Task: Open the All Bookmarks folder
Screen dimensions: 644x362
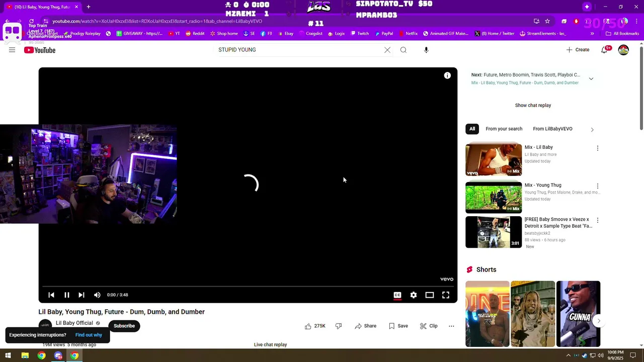Action: tap(622, 34)
